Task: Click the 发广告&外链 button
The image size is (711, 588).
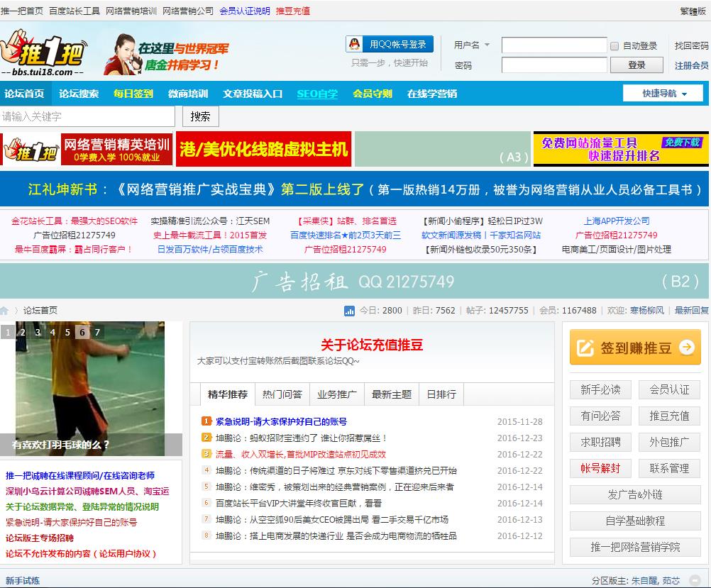Action: [635, 494]
